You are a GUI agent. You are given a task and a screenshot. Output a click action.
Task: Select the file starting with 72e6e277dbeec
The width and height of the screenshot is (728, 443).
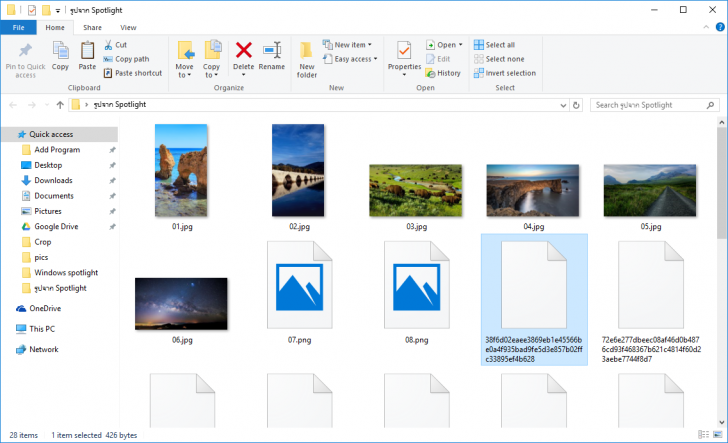(x=651, y=300)
